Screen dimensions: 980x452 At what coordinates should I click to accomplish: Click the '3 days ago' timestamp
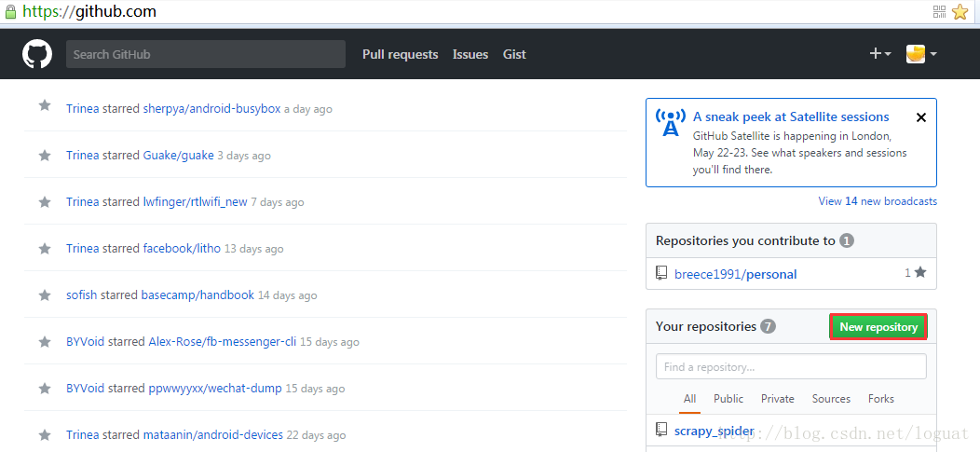244,156
